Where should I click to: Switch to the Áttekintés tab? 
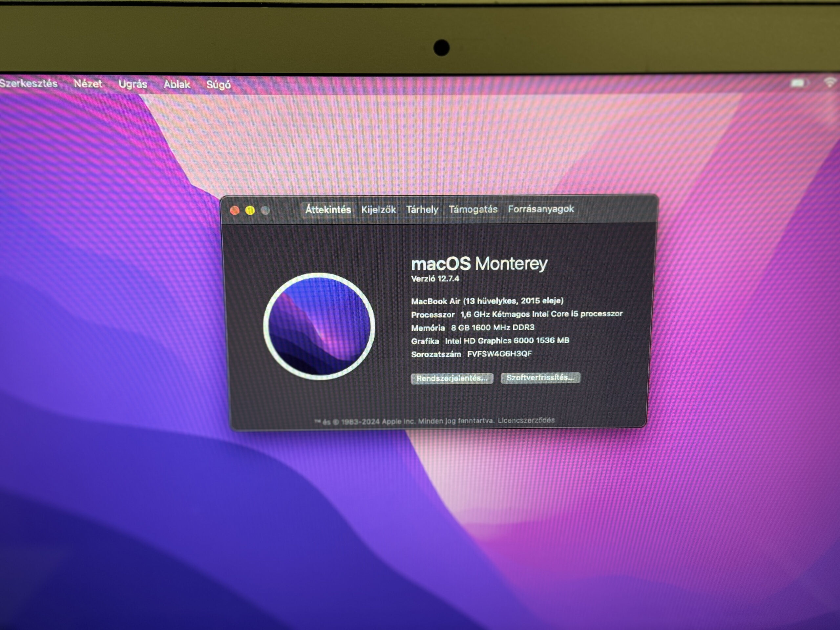(x=328, y=210)
